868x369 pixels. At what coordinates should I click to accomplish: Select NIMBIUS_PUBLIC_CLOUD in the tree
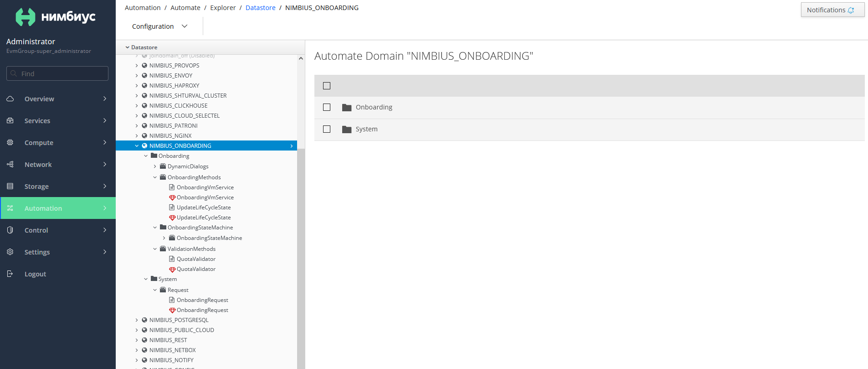(181, 330)
